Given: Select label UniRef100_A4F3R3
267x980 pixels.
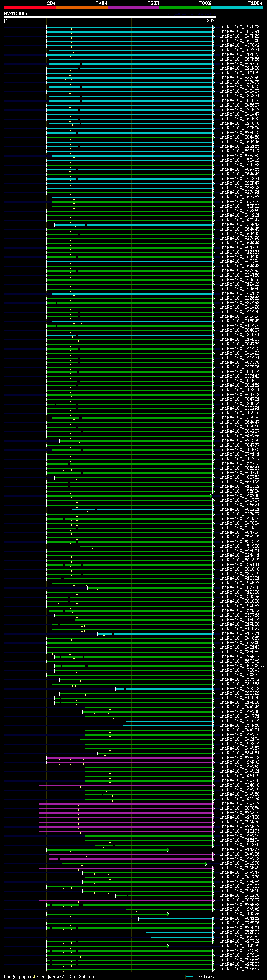Looking at the screenshot, I should pos(239,188).
